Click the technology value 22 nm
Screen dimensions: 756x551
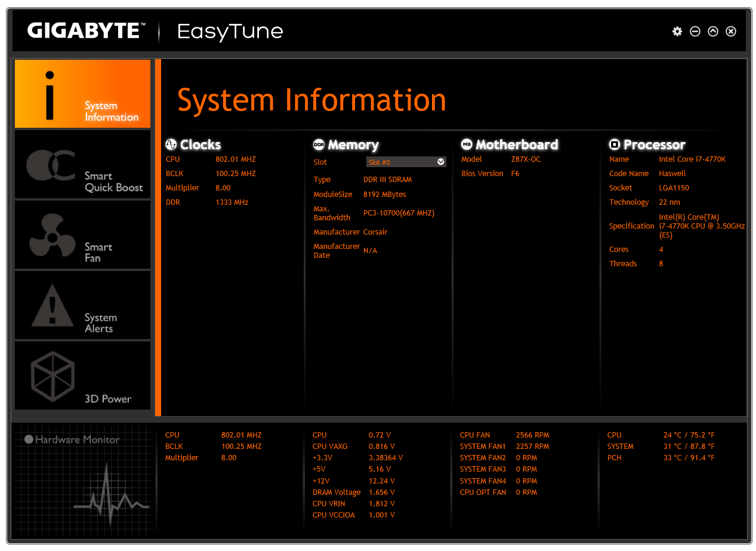coord(670,202)
